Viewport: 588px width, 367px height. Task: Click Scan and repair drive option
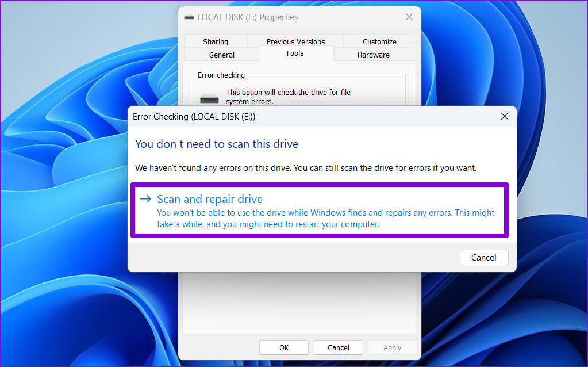[x=320, y=211]
